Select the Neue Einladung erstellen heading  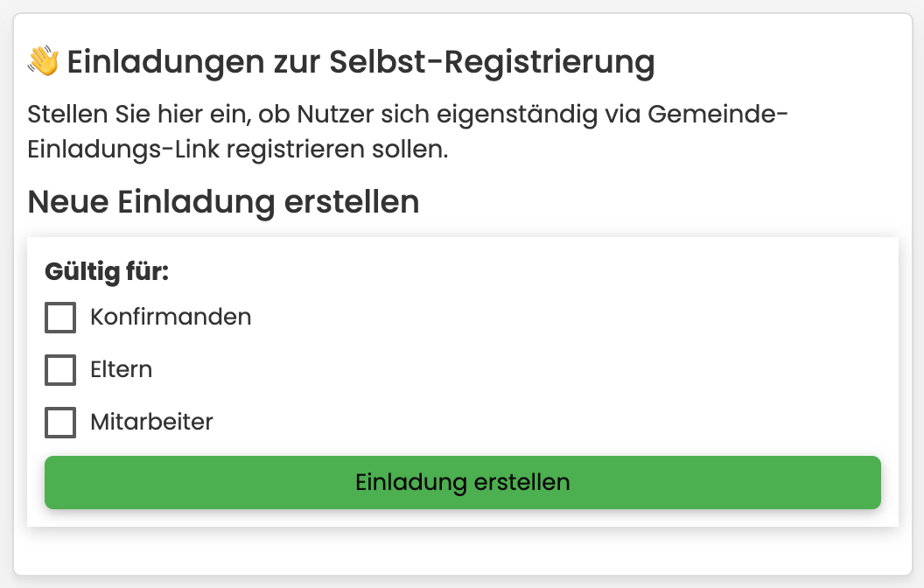[x=223, y=202]
